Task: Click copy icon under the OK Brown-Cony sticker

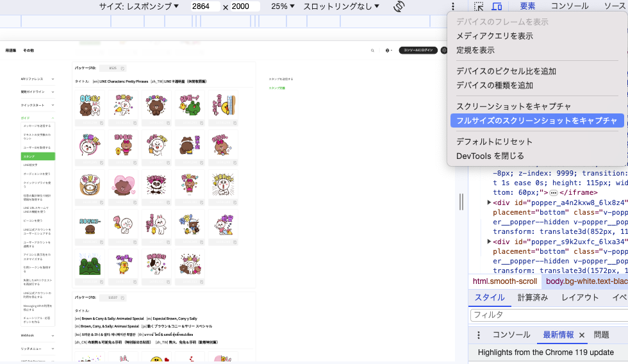Action: 101,123
